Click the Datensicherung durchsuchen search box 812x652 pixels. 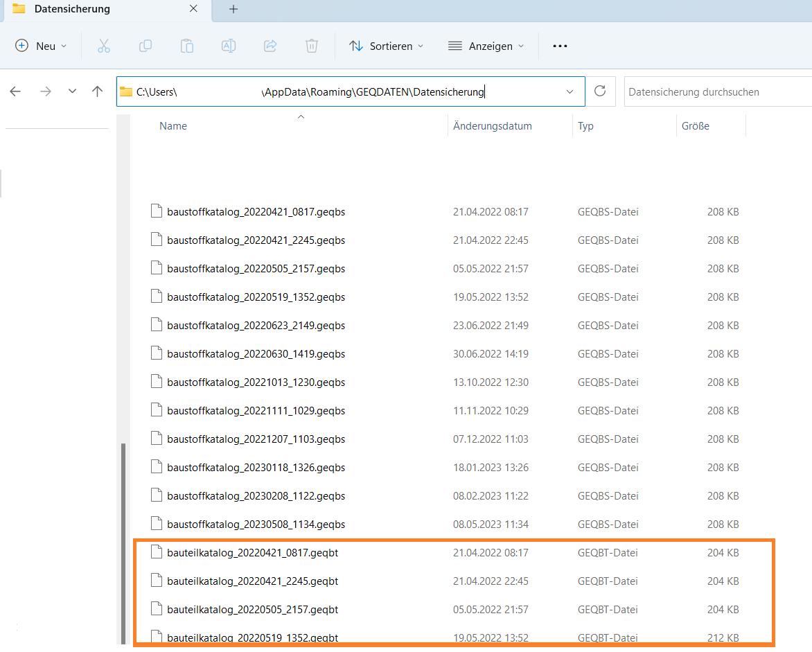(718, 91)
